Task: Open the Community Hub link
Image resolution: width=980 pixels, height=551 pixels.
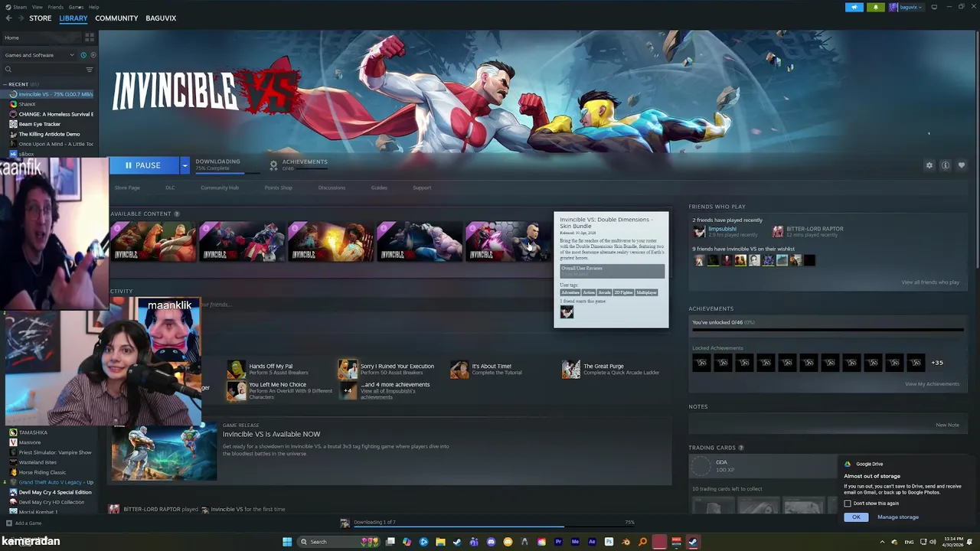Action: coord(220,187)
